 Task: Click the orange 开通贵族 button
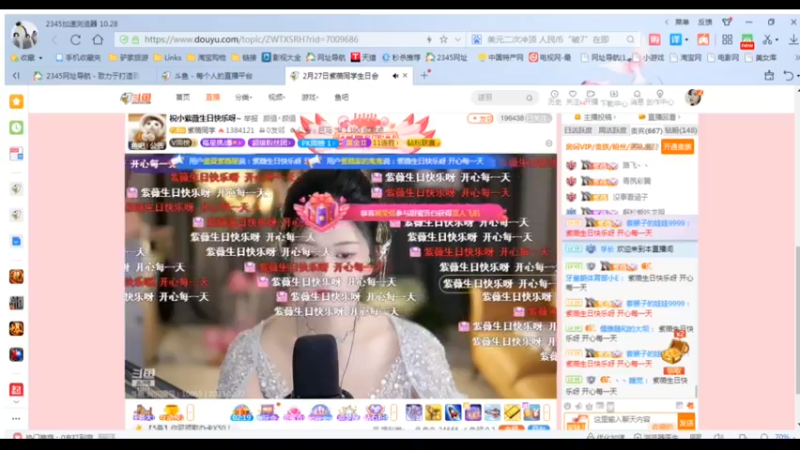(x=677, y=147)
